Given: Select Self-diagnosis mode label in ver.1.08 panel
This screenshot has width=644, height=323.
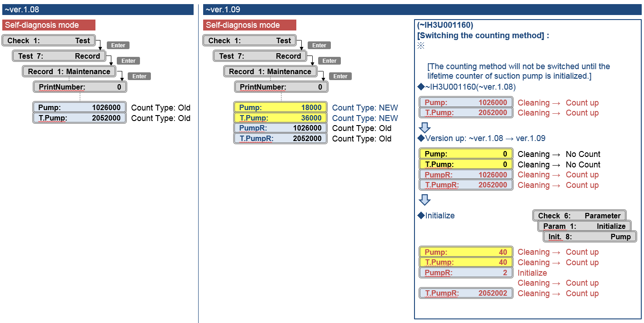Looking at the screenshot, I should coord(49,25).
